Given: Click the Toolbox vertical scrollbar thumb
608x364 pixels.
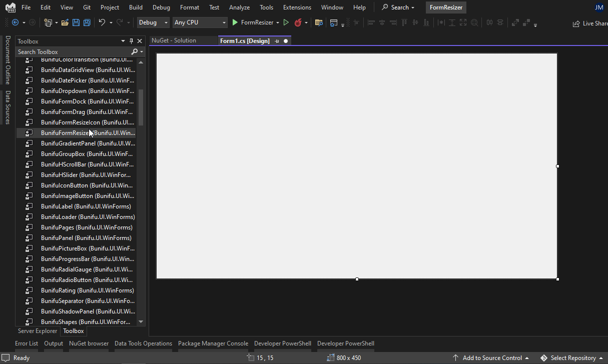Looking at the screenshot, I should click(x=141, y=107).
